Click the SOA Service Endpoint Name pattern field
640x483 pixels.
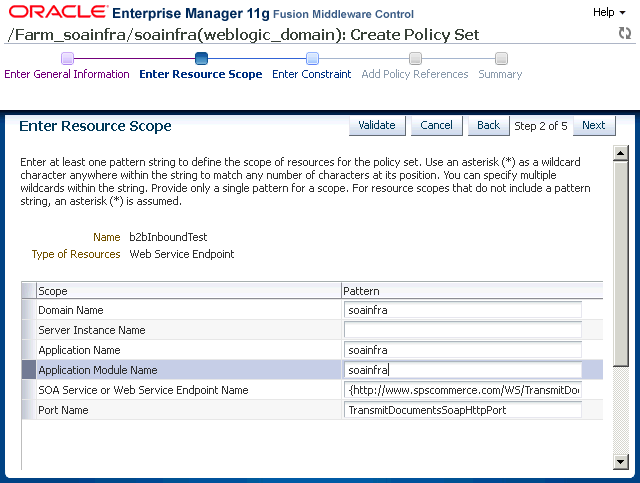463,390
